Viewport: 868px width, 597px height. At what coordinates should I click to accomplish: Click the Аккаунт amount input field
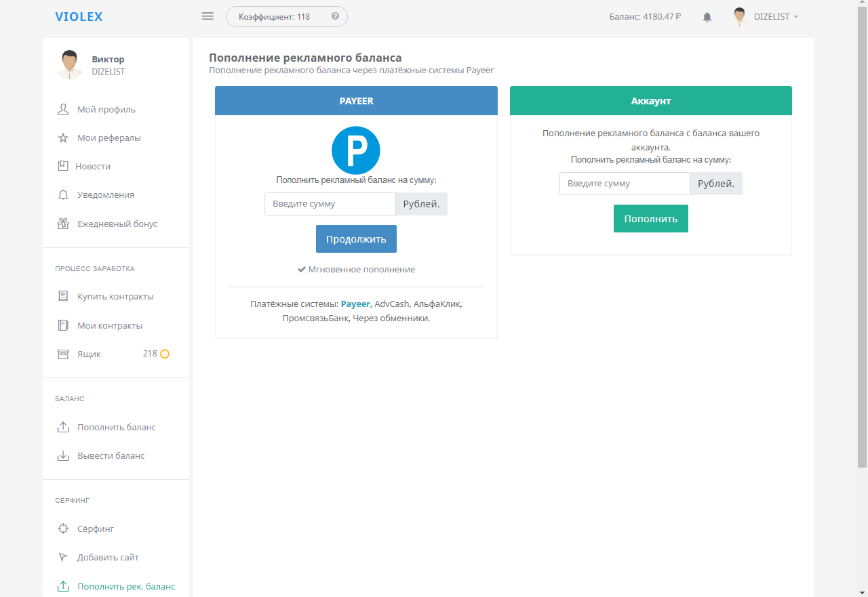pyautogui.click(x=625, y=184)
